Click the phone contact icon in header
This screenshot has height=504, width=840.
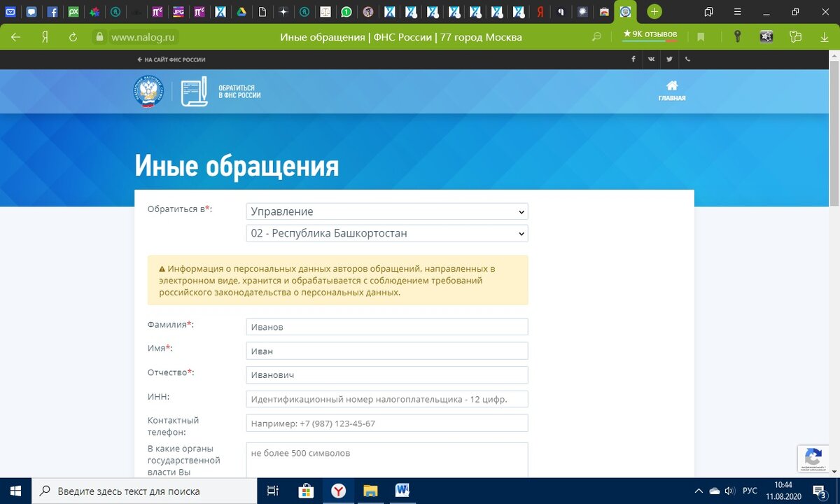[687, 59]
